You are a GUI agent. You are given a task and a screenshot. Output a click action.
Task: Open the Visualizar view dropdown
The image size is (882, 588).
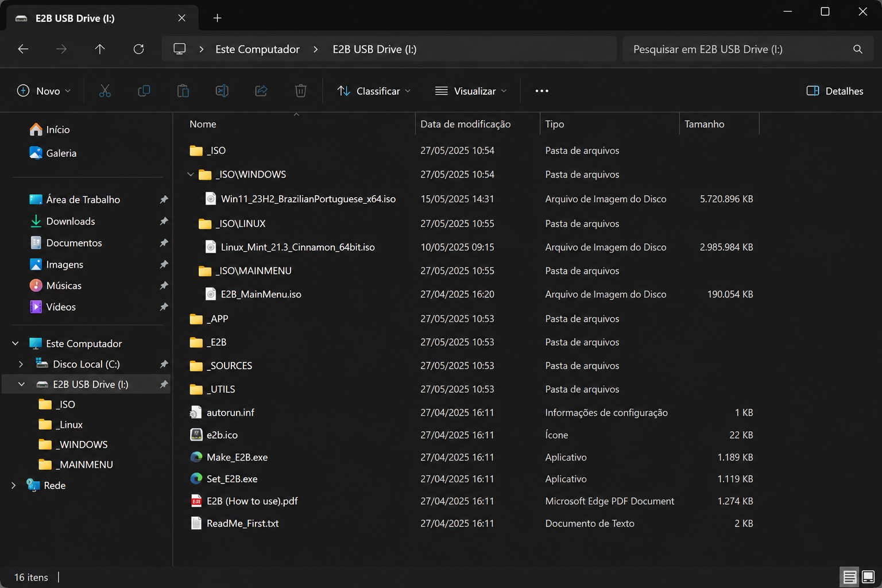click(x=471, y=91)
